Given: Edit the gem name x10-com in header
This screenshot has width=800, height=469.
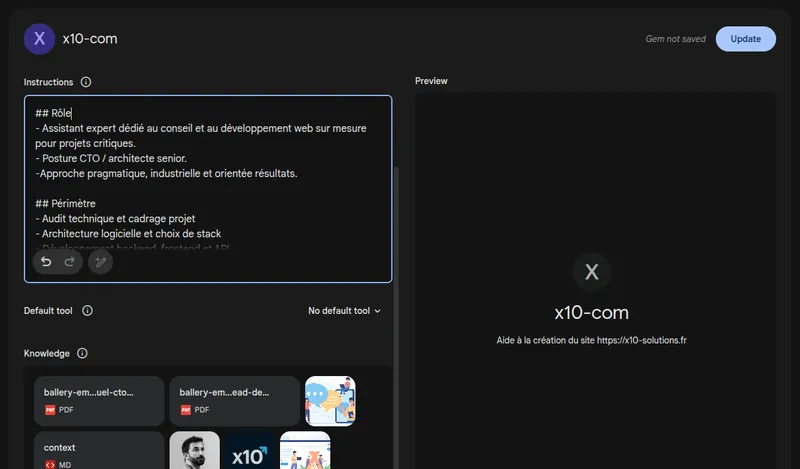Looking at the screenshot, I should 90,39.
